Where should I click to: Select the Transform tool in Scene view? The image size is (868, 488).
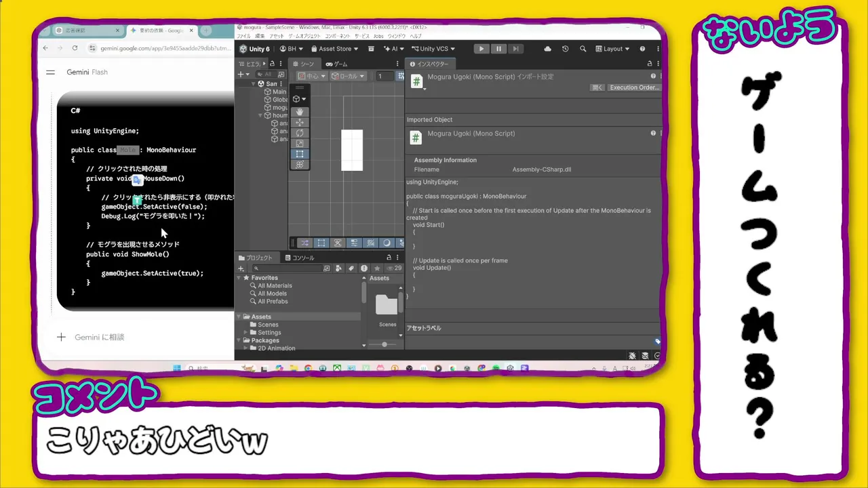tap(299, 165)
